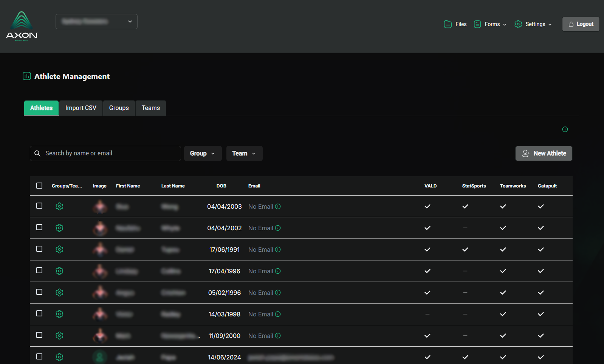Screen dimensions: 604x364
Task: Click No Email info icon for 04/04/2003 row
Action: point(278,206)
